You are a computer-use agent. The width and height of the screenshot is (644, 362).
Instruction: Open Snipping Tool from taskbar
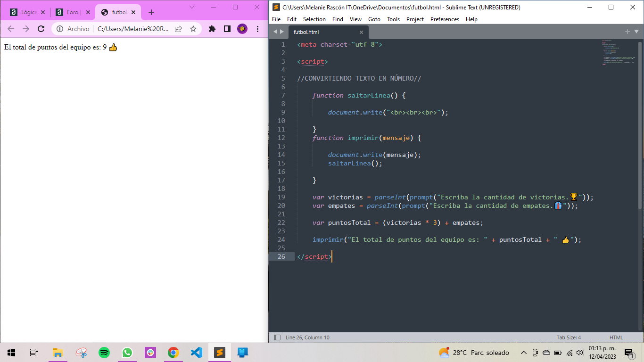point(81,353)
